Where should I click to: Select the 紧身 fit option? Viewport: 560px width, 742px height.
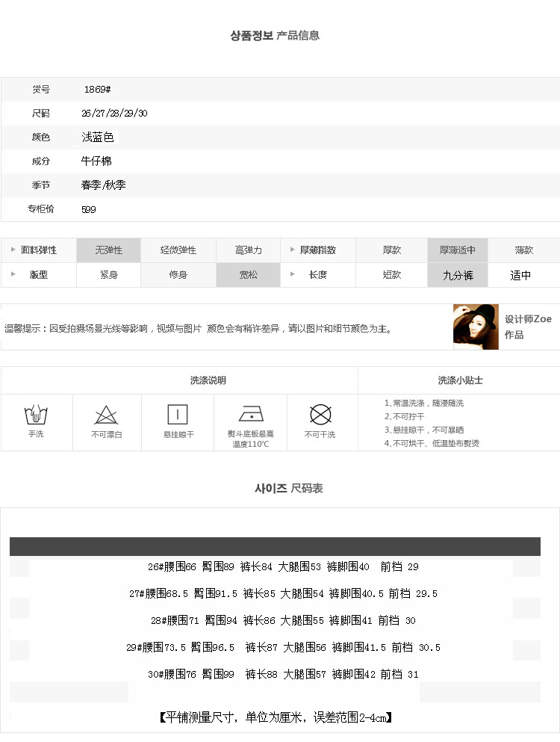coord(109,275)
